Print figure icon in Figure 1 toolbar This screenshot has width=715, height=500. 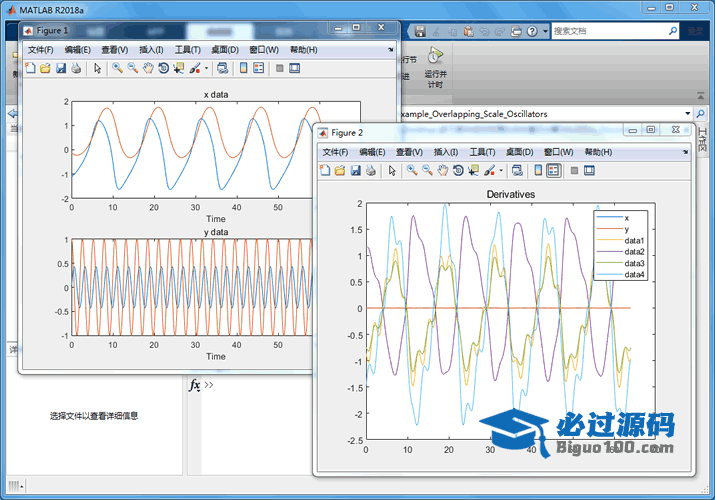coord(76,68)
